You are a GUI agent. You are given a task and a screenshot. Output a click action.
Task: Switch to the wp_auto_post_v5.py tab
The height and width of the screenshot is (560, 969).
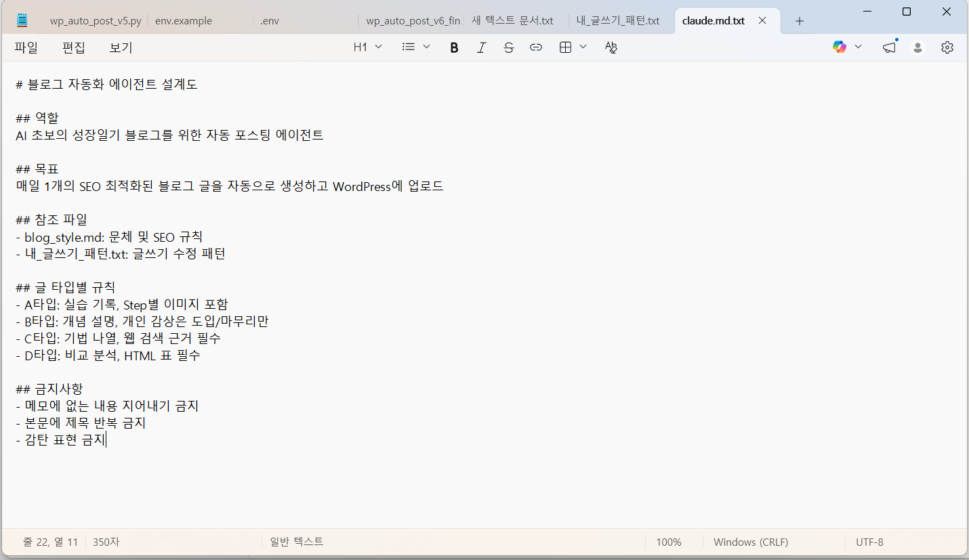coord(96,21)
